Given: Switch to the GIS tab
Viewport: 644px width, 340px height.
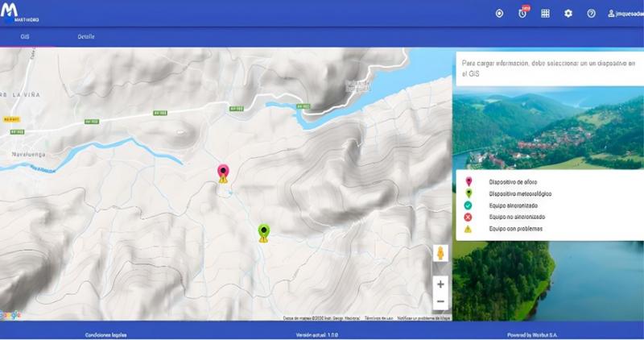Looking at the screenshot, I should pyautogui.click(x=25, y=37).
